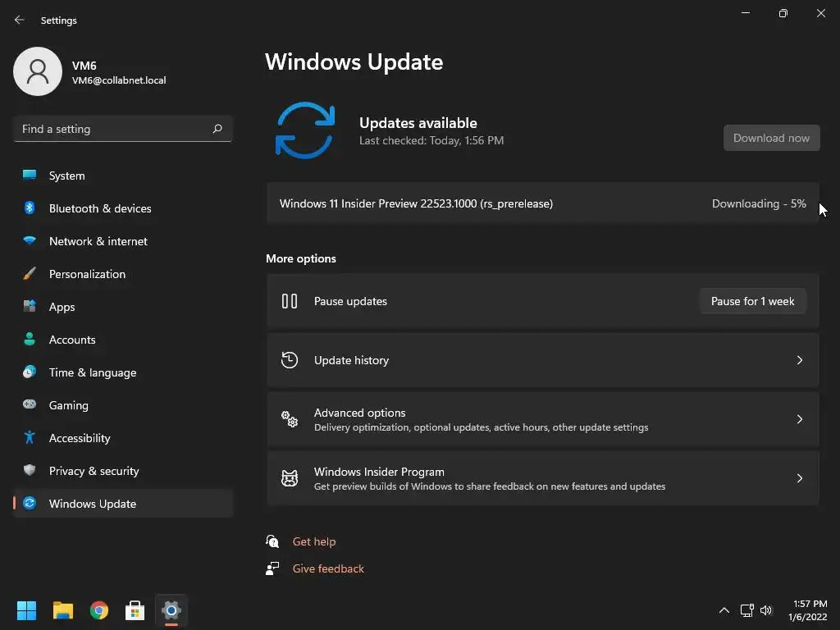The height and width of the screenshot is (630, 840).
Task: Expand Advanced options with its chevron
Action: click(799, 419)
